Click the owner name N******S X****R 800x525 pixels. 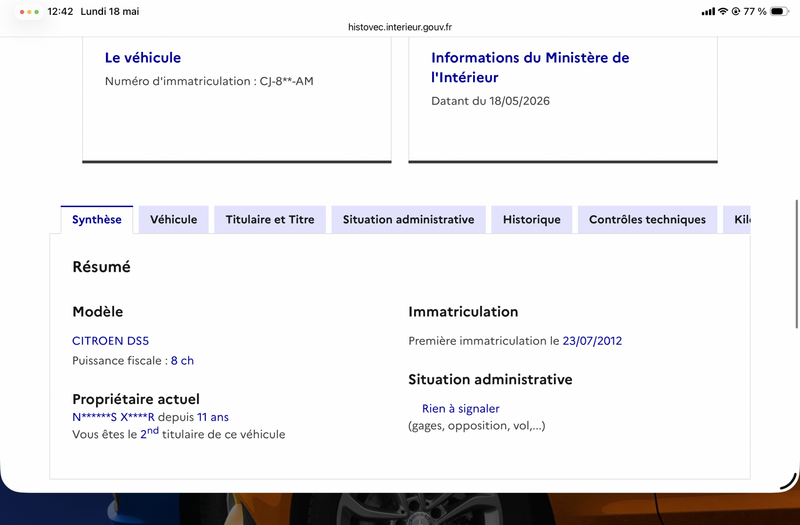point(113,417)
